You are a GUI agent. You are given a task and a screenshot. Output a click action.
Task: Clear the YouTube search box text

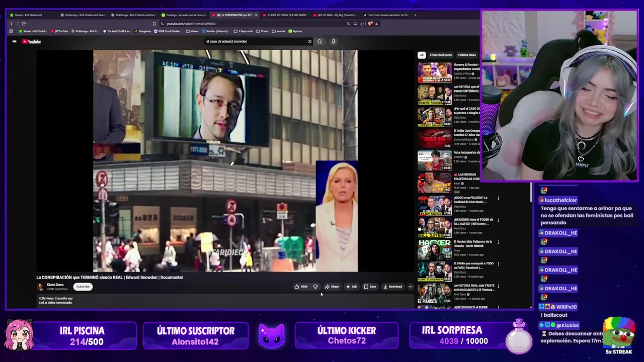point(310,41)
